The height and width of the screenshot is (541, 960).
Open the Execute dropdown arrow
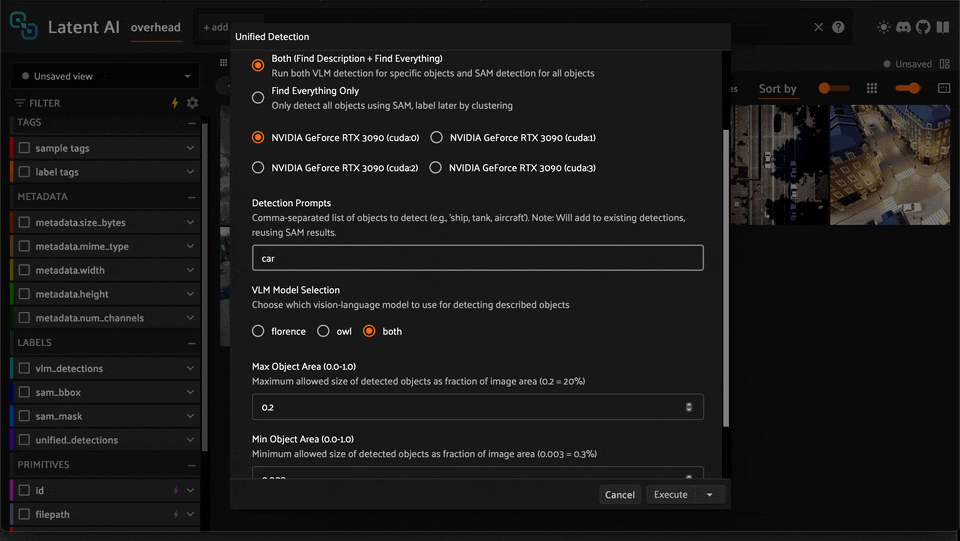(x=710, y=494)
